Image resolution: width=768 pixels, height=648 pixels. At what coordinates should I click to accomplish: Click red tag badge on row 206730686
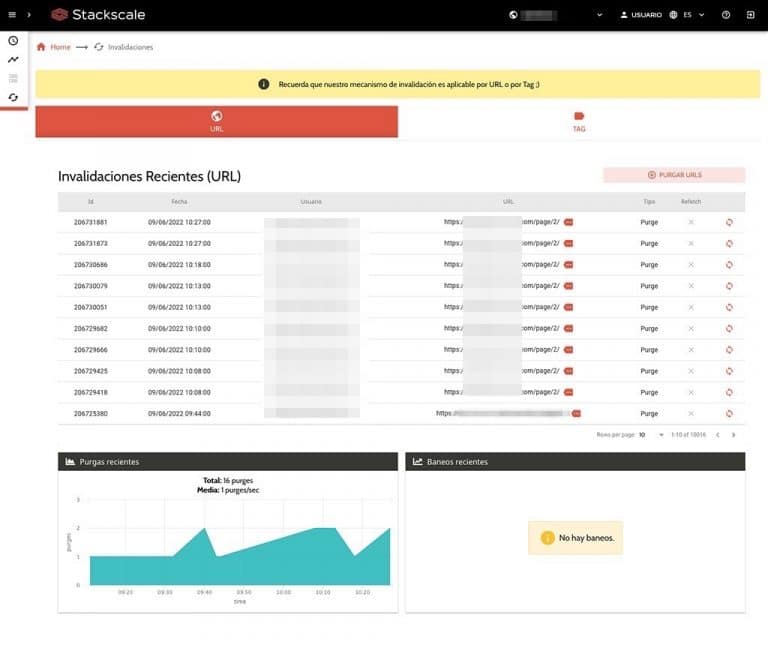568,265
